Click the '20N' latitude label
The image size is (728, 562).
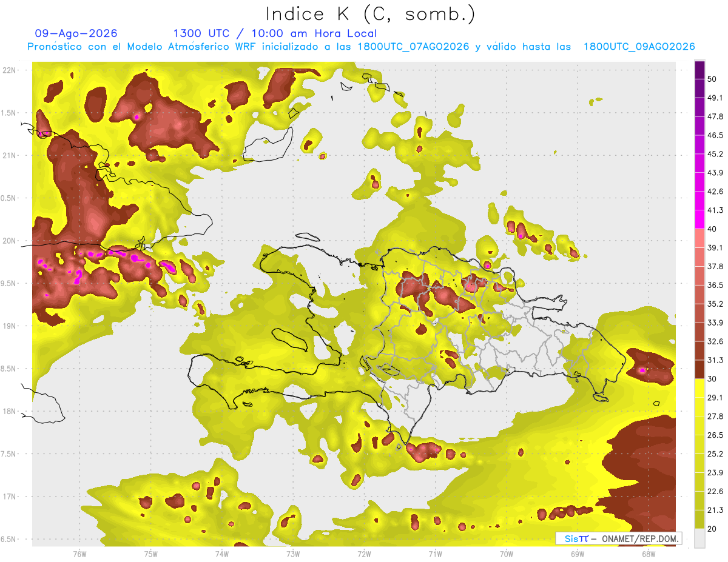pos(9,241)
